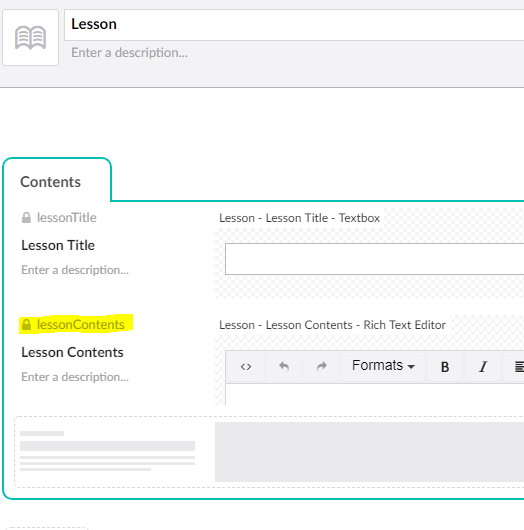Screen dimensions: 524x530
Task: Toggle italic formatting in rich text editor
Action: pyautogui.click(x=483, y=367)
